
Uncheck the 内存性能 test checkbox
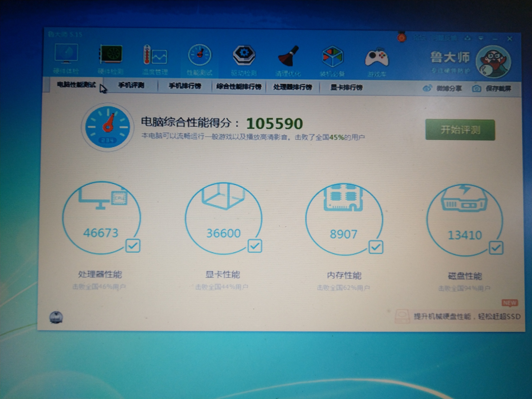(376, 247)
